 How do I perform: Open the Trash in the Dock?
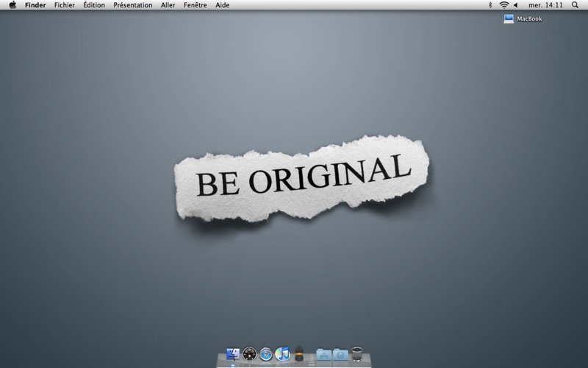point(357,354)
